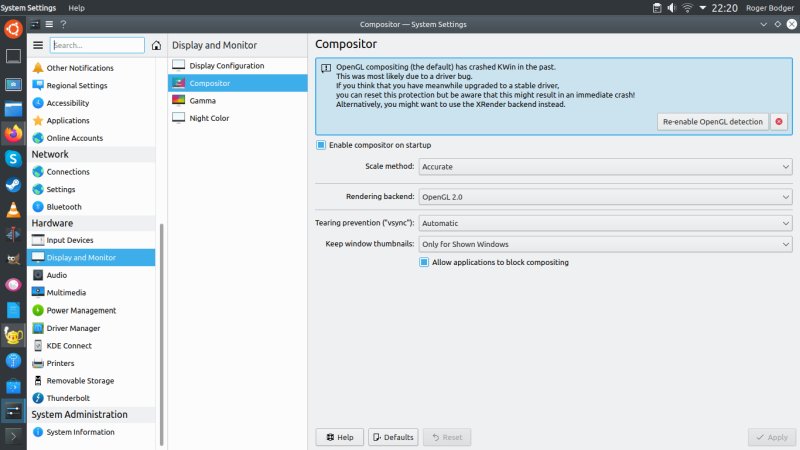Open Keep window thumbnails dropdown

point(605,244)
